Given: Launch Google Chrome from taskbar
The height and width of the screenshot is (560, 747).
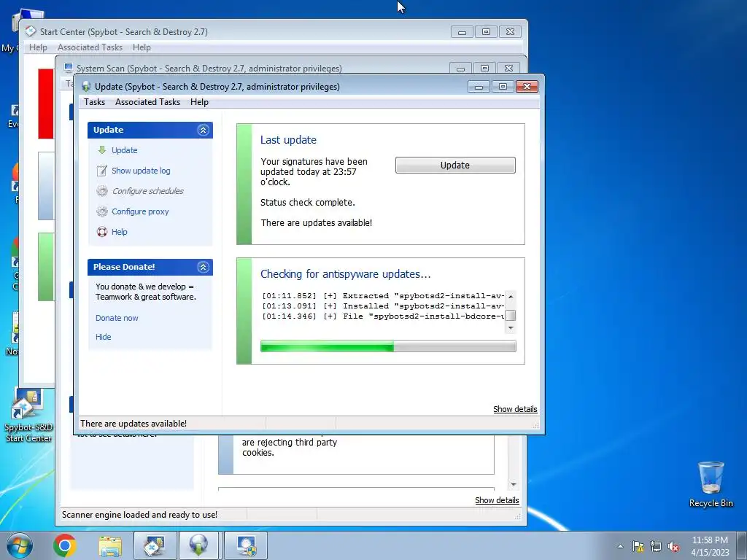Looking at the screenshot, I should [65, 545].
